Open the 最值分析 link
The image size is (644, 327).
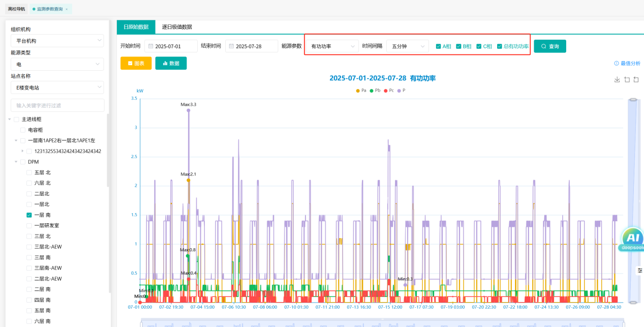pos(627,64)
